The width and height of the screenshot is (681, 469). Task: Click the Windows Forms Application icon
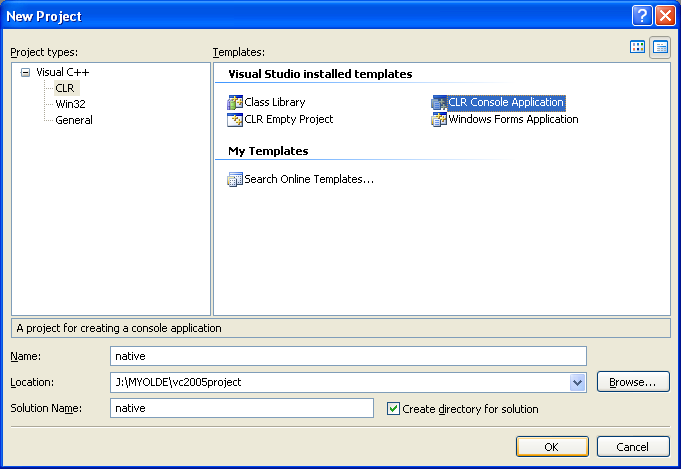click(439, 119)
